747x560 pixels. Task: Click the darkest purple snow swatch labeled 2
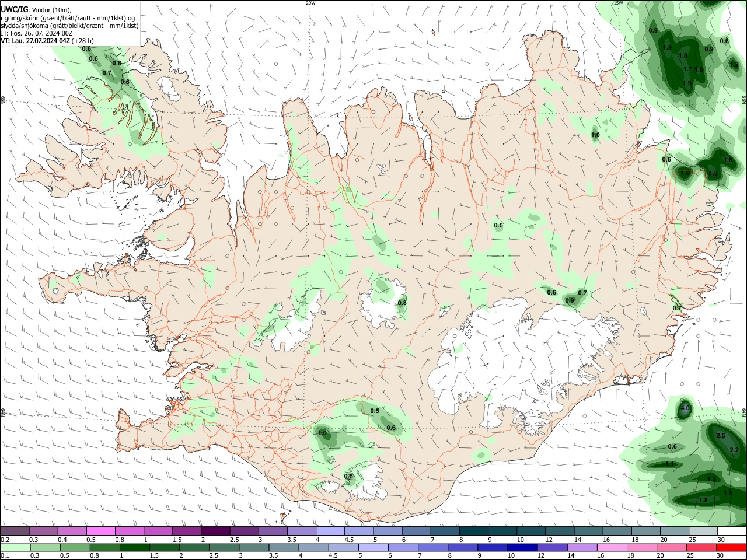(x=215, y=531)
